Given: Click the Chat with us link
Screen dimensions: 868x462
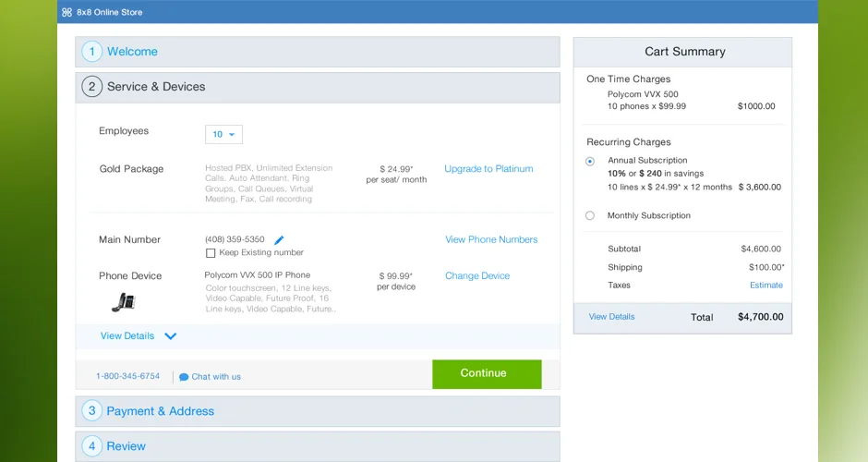Looking at the screenshot, I should point(216,377).
